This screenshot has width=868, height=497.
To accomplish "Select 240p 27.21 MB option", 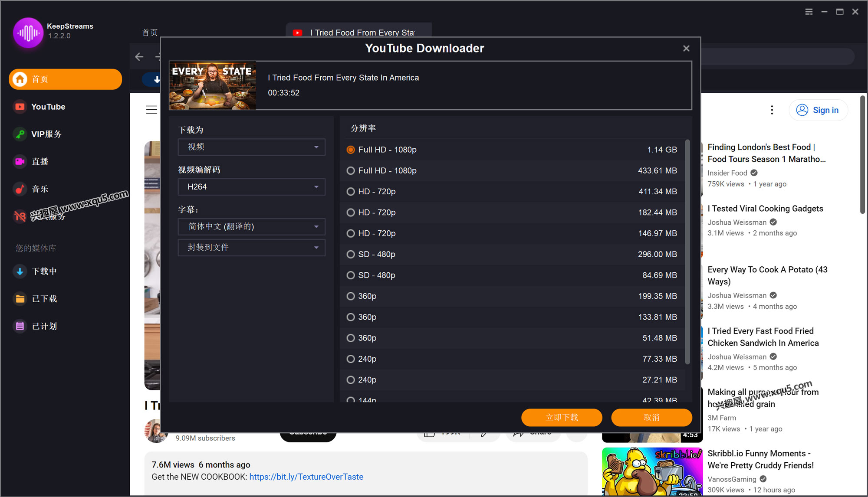I will pyautogui.click(x=512, y=380).
